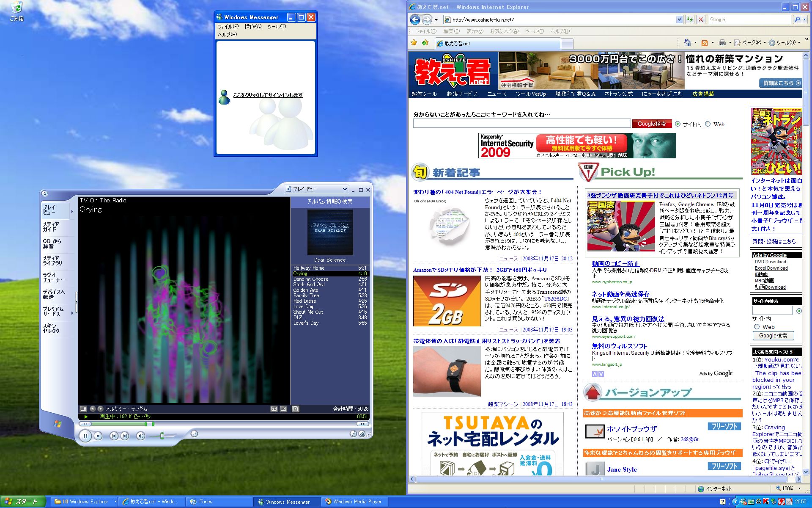Click the previous visualization arrow
Screen dimensions: 812x508
click(x=93, y=409)
